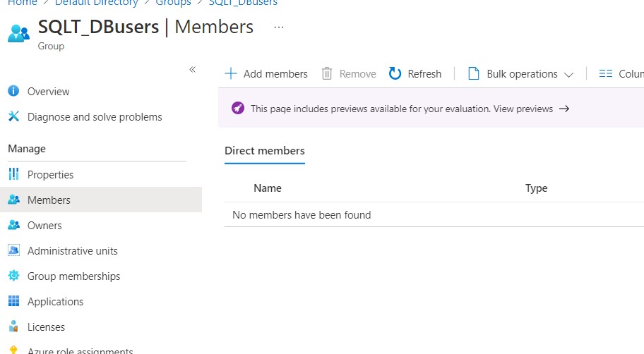
Task: Click the Group memberships gear icon
Action: (13, 276)
